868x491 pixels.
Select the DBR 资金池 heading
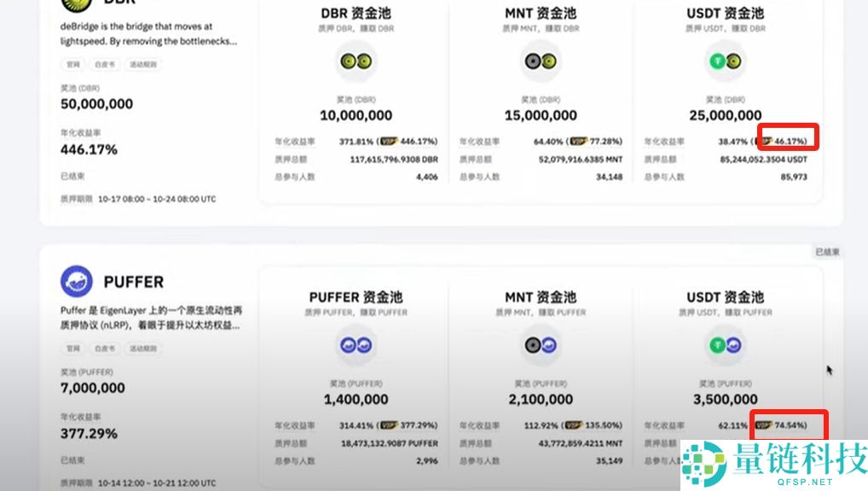click(356, 14)
